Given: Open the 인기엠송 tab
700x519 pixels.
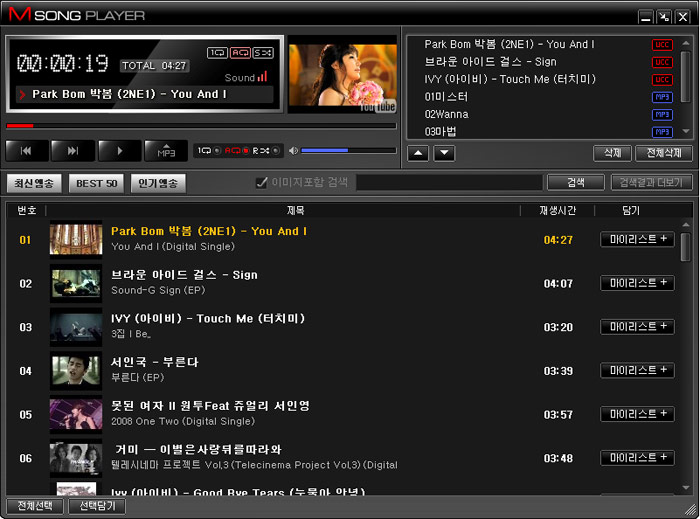Looking at the screenshot, I should coord(158,183).
